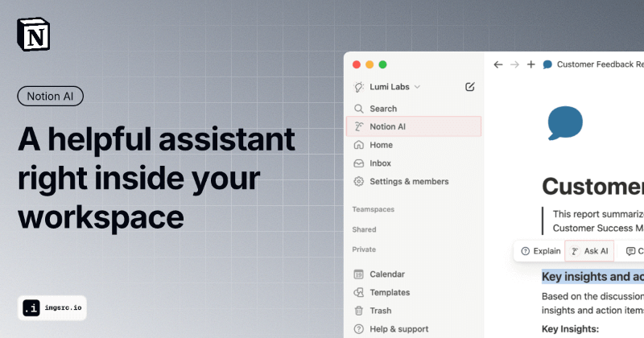
Task: Click the Search magnifier icon in the sidebar
Action: coord(358,109)
